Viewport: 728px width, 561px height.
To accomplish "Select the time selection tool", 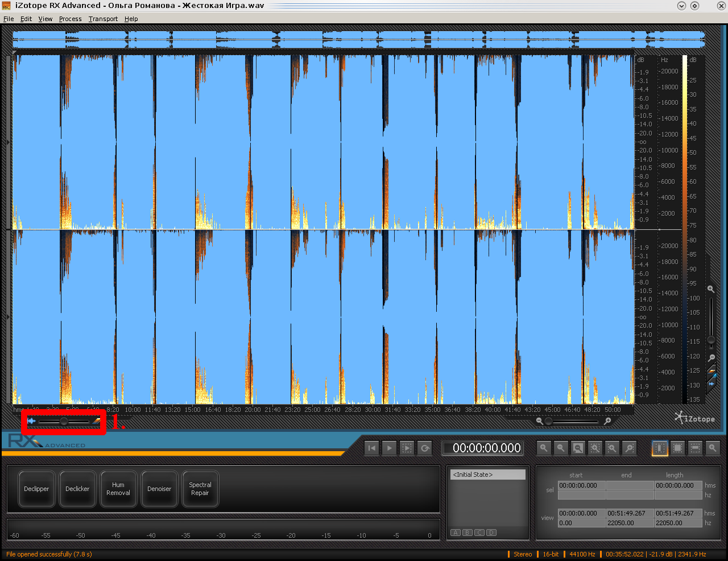I will (660, 448).
